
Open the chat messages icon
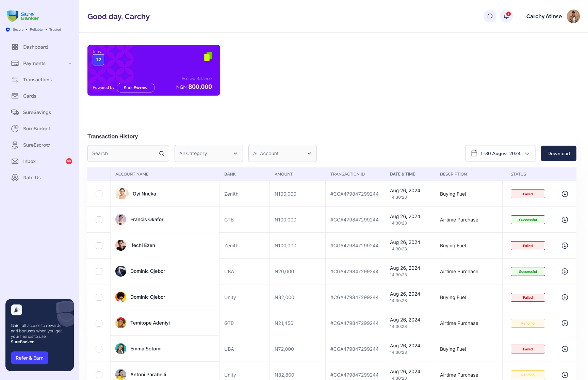[490, 16]
